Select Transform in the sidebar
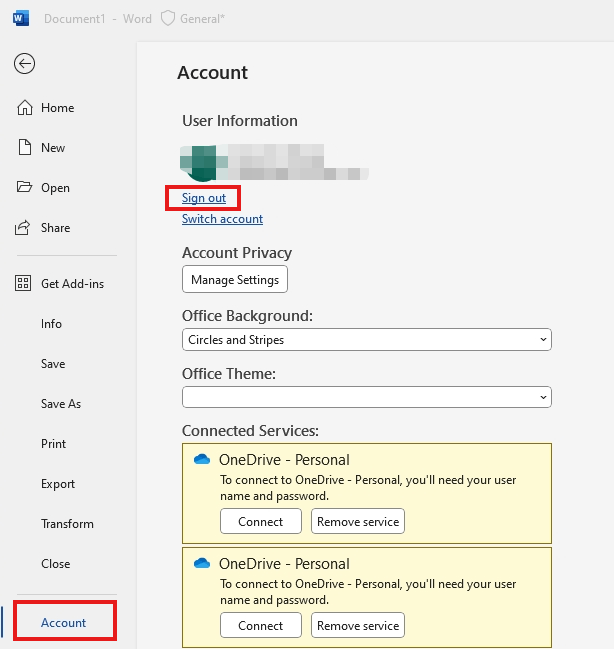Screen dimensions: 614x649 [67, 524]
